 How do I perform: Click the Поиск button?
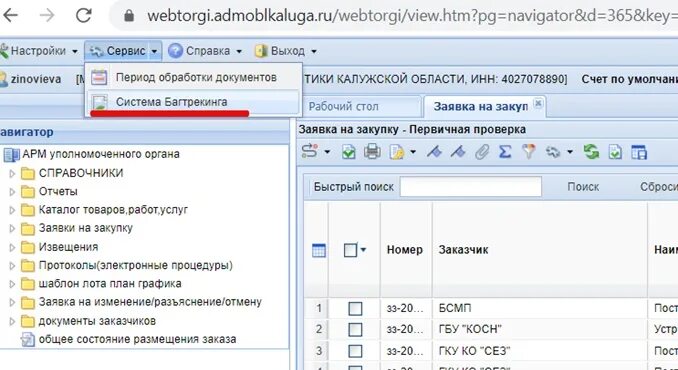click(x=583, y=187)
